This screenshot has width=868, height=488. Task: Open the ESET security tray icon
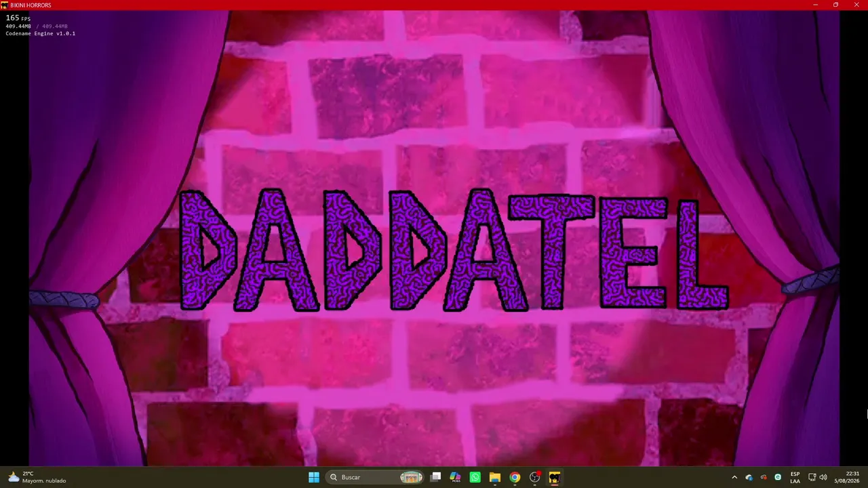pos(778,477)
